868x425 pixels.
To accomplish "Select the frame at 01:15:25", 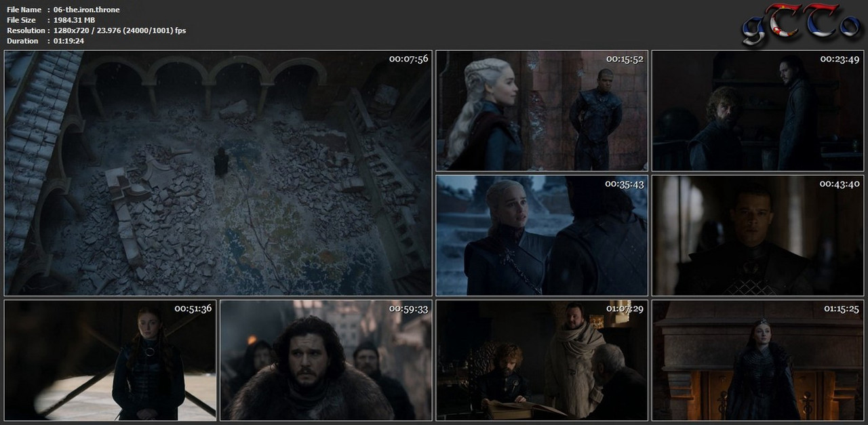I will click(758, 361).
